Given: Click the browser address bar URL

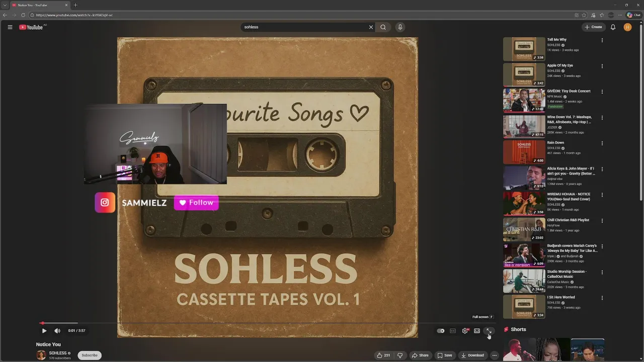Looking at the screenshot, I should [x=74, y=15].
